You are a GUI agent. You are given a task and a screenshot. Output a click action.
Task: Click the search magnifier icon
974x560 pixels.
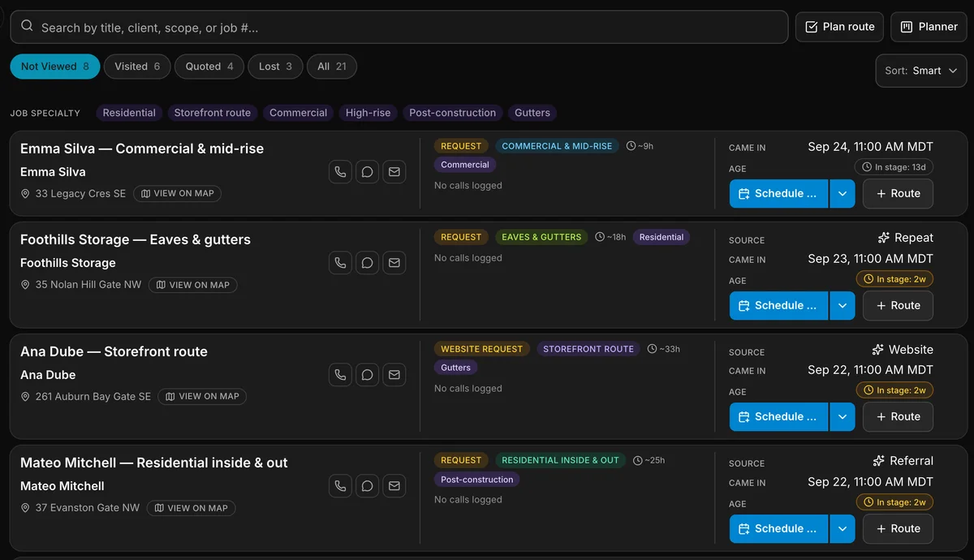click(27, 27)
